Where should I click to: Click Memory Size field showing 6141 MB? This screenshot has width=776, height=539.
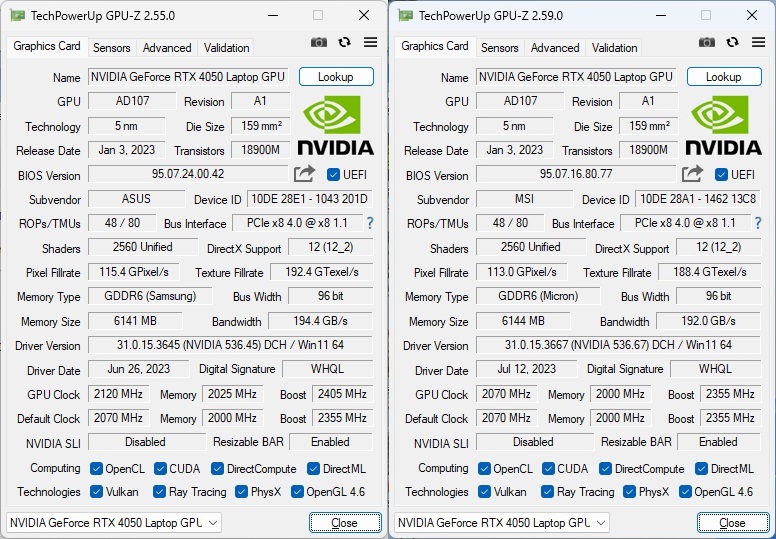coord(135,321)
